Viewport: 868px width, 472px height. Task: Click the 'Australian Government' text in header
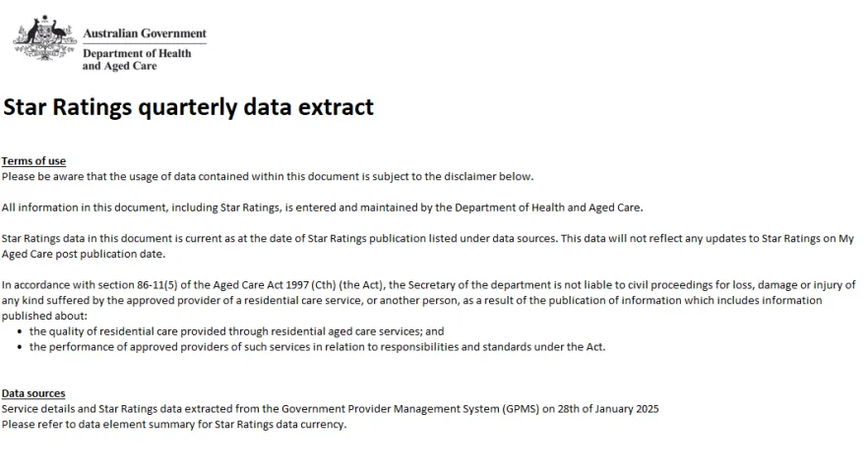coord(145,33)
